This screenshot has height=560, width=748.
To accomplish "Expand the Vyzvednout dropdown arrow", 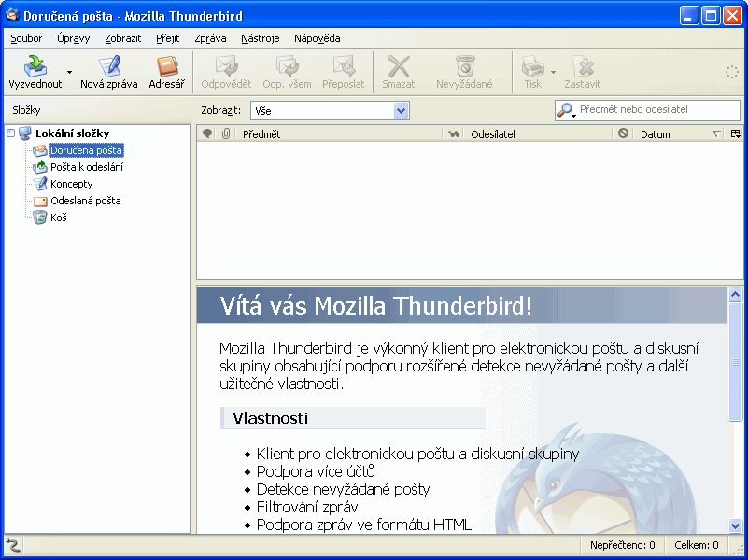I will pos(69,72).
